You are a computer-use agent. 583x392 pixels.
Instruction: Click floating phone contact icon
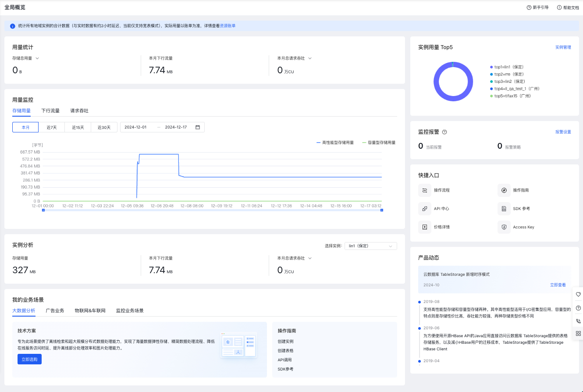coord(578,321)
